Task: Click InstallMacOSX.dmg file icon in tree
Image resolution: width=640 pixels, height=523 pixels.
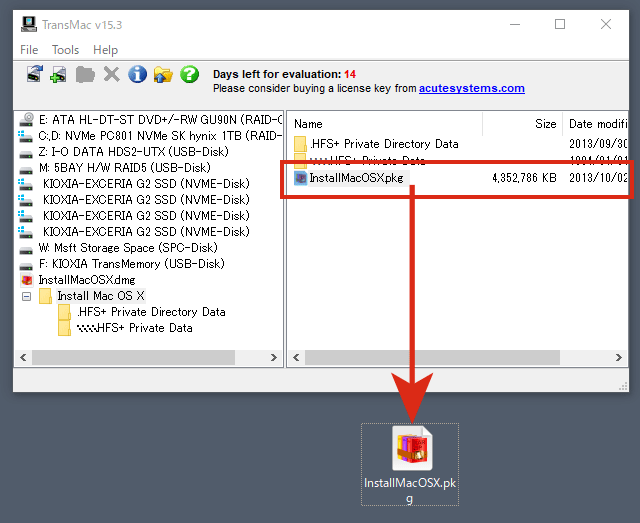Action: coord(27,280)
